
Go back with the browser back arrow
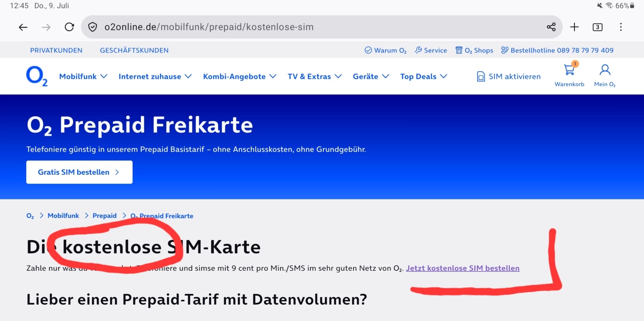(23, 27)
